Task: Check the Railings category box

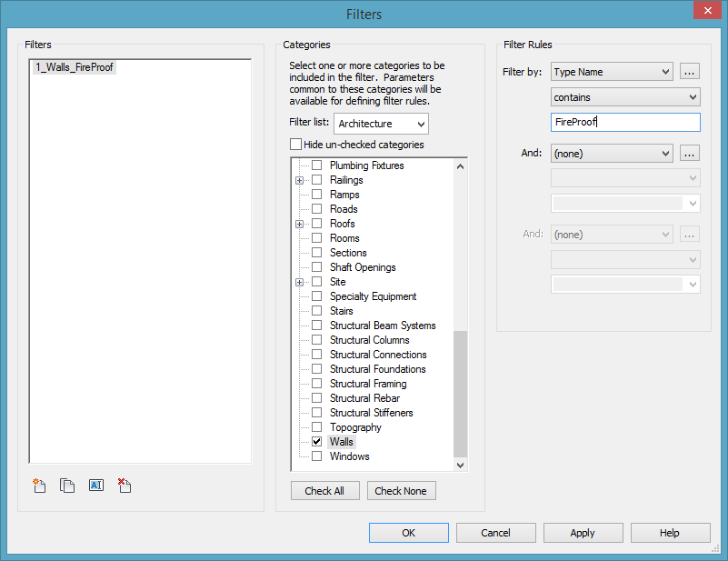Action: 316,180
